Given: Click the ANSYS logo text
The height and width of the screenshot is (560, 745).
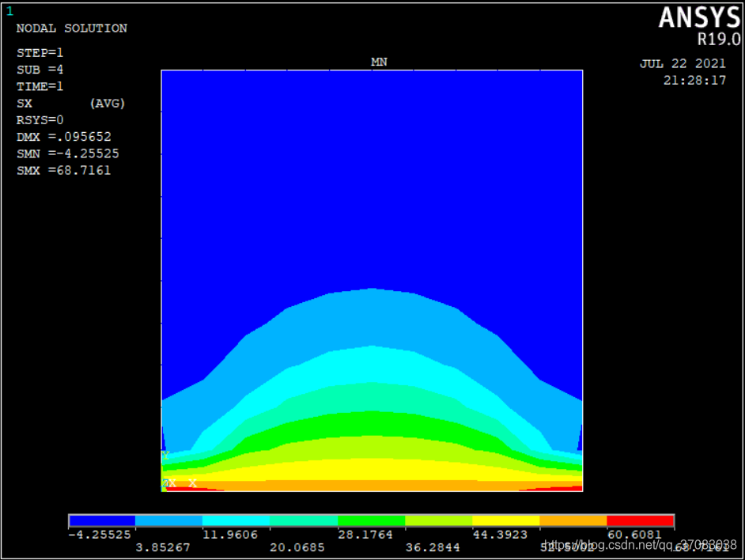Looking at the screenshot, I should (699, 17).
